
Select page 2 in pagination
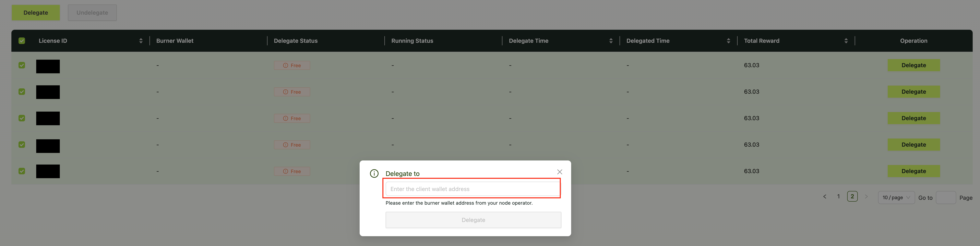(852, 197)
